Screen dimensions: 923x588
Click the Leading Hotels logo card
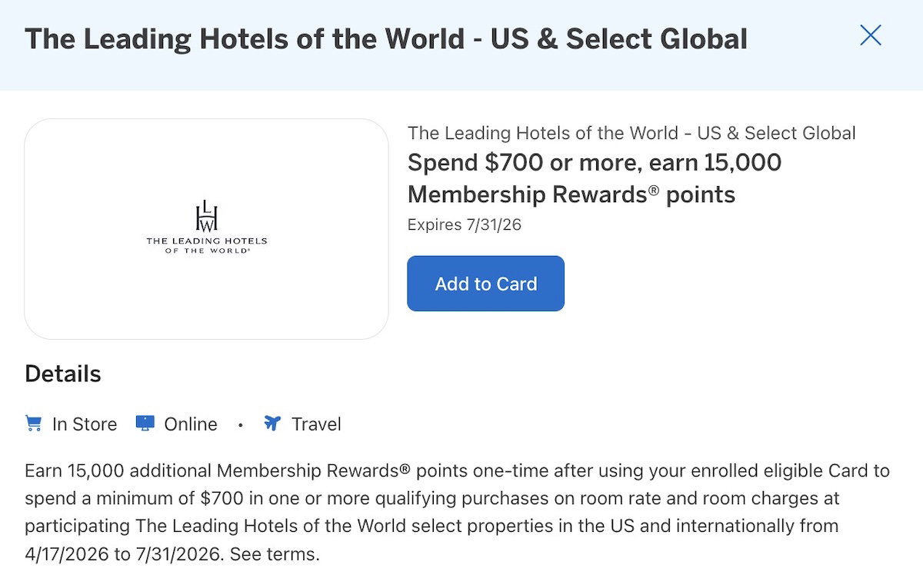[x=206, y=229]
